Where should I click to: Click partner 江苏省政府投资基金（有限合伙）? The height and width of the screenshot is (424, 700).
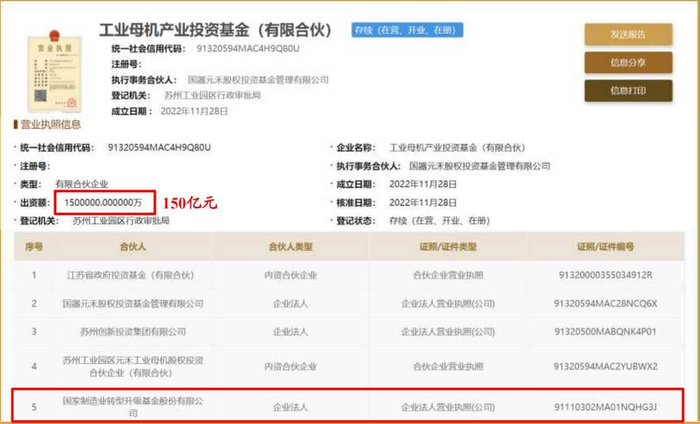(x=131, y=275)
